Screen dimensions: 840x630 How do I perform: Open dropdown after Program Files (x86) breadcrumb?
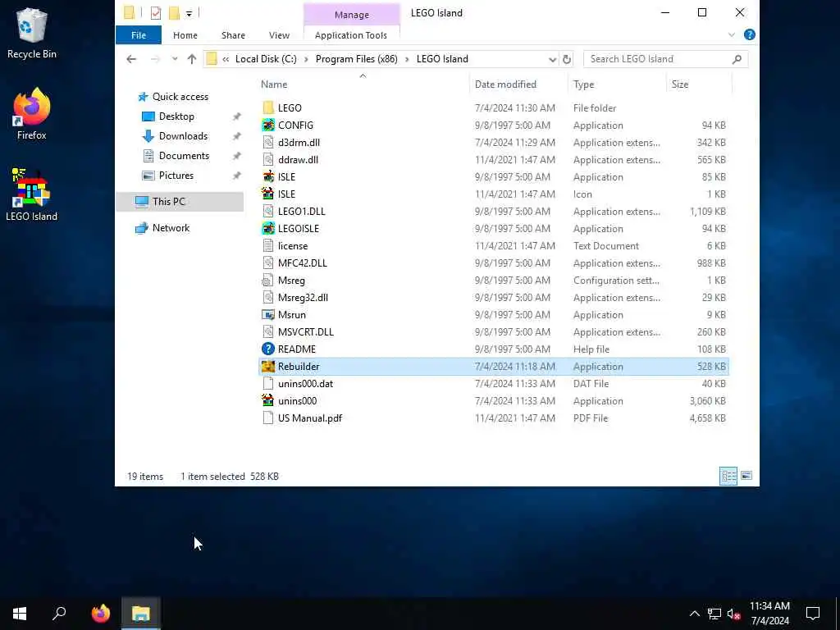pos(407,59)
